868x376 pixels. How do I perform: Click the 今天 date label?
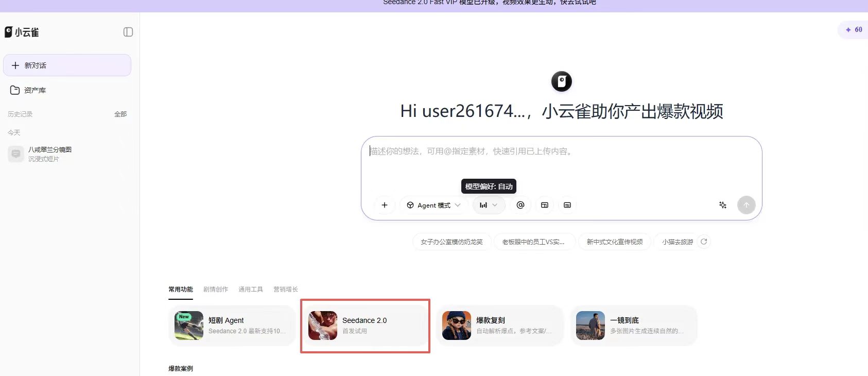(x=14, y=133)
